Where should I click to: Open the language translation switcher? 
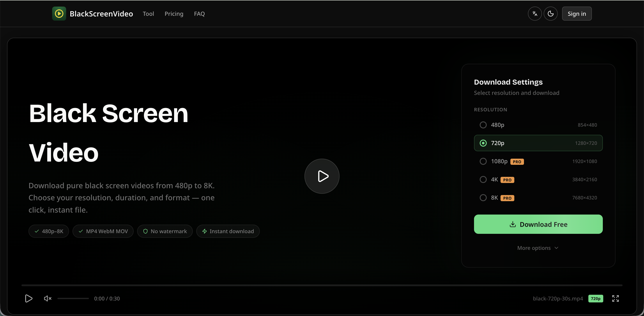coord(535,14)
